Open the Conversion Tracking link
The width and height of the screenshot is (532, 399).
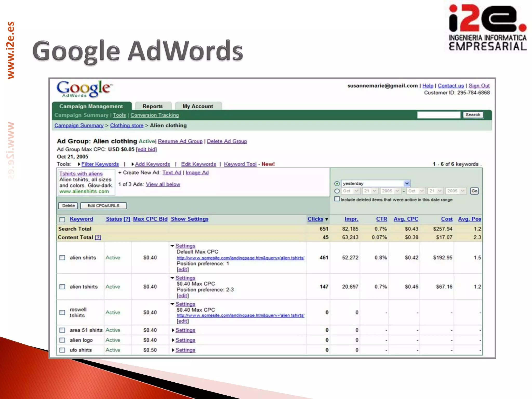click(x=155, y=115)
